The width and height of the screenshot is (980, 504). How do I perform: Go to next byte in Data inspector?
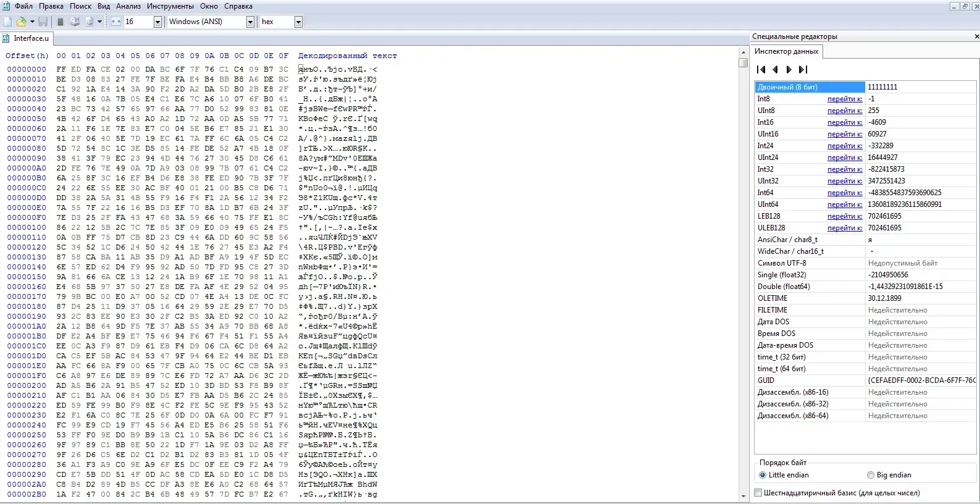[789, 69]
